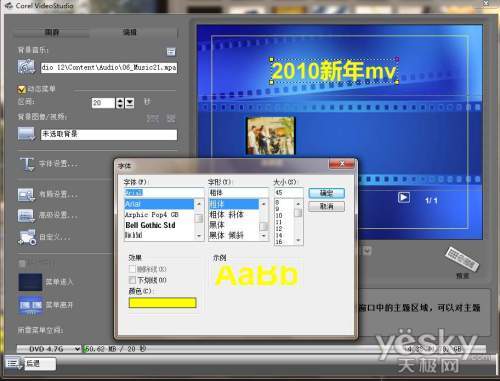Select Arial in the font list
The image size is (500, 381).
159,204
